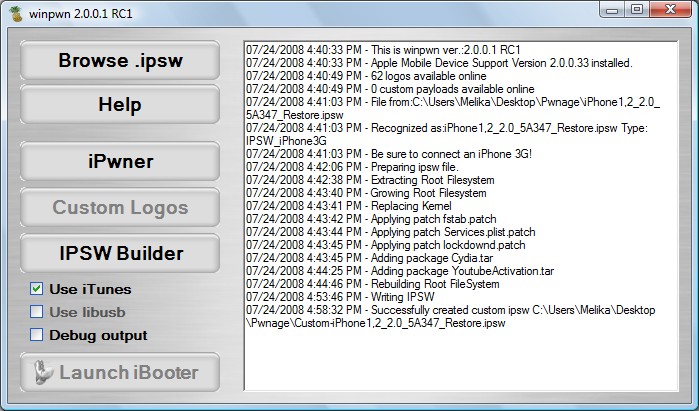
Task: Minimize the winpwn window
Action: 612,10
